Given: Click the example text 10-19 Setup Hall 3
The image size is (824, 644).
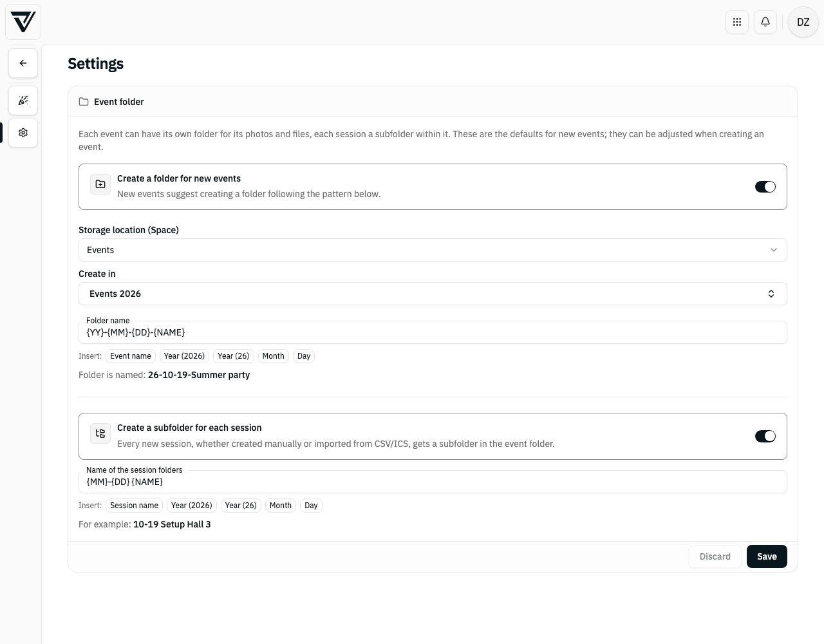Looking at the screenshot, I should (172, 524).
